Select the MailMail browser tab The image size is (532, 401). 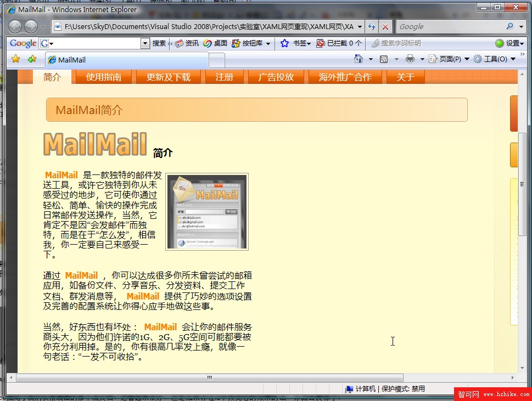click(127, 60)
